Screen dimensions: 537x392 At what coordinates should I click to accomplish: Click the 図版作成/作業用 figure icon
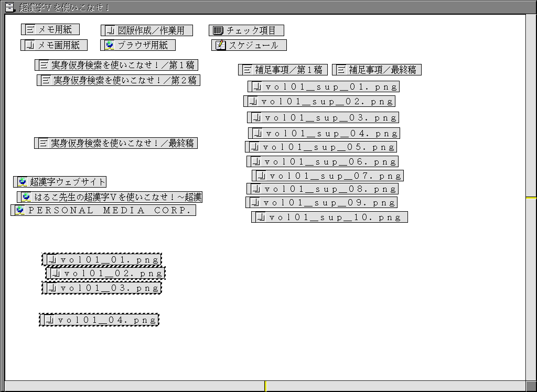[110, 30]
